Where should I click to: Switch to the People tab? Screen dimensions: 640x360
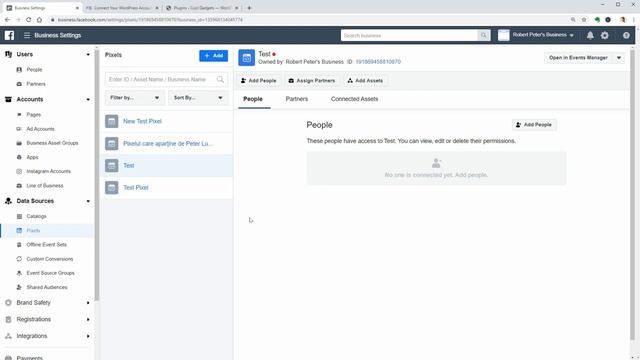(253, 99)
